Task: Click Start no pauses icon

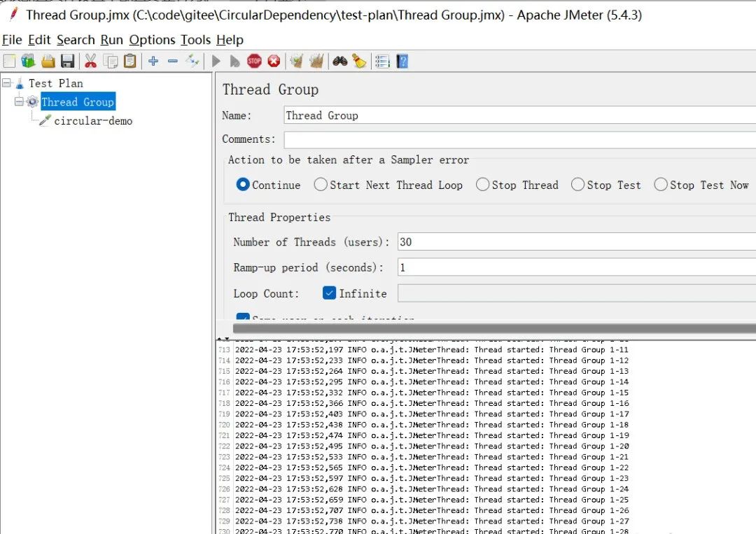Action: click(234, 61)
